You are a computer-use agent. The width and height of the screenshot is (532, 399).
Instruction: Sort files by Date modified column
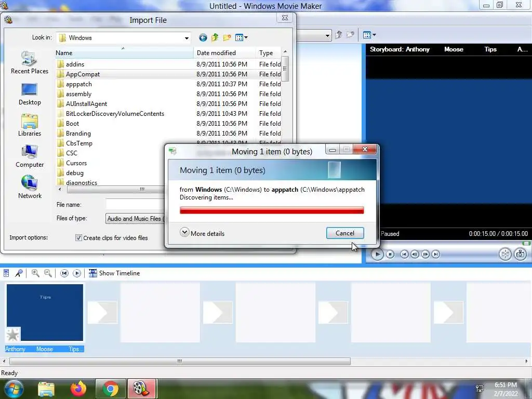point(224,53)
